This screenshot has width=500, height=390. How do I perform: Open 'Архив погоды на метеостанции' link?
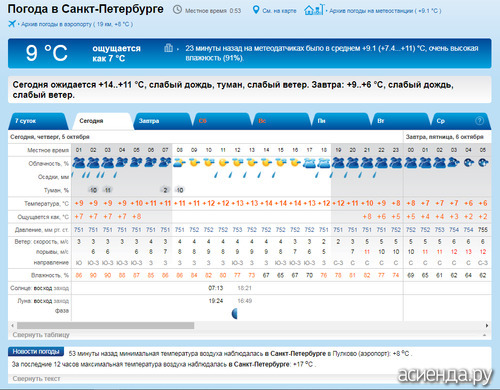(x=385, y=11)
